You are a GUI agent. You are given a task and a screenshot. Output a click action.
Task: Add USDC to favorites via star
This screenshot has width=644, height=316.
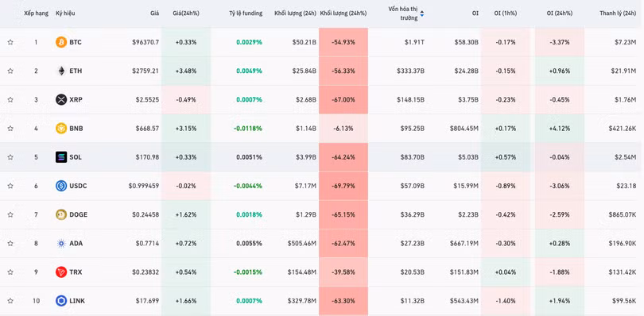pos(10,186)
